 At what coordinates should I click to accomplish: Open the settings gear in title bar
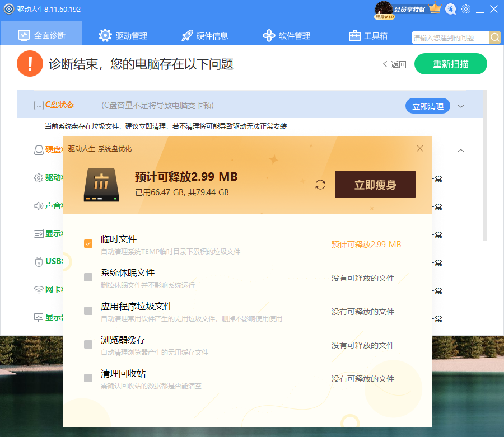[466, 9]
